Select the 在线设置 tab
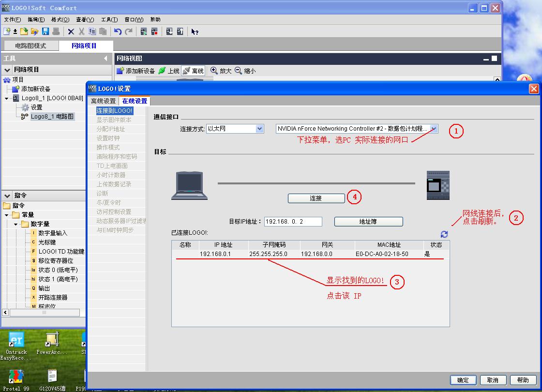 click(x=135, y=101)
